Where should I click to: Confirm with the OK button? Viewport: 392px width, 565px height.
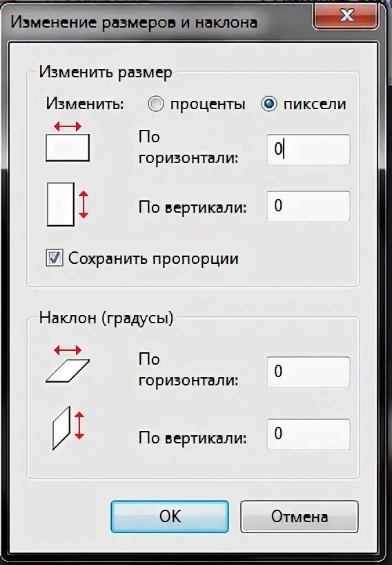(x=170, y=517)
